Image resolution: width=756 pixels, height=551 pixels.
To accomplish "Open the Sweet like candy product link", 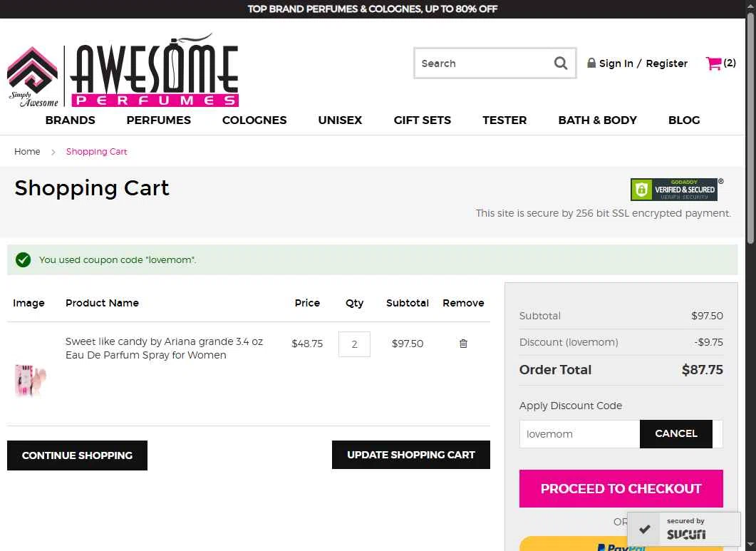I will (x=164, y=348).
